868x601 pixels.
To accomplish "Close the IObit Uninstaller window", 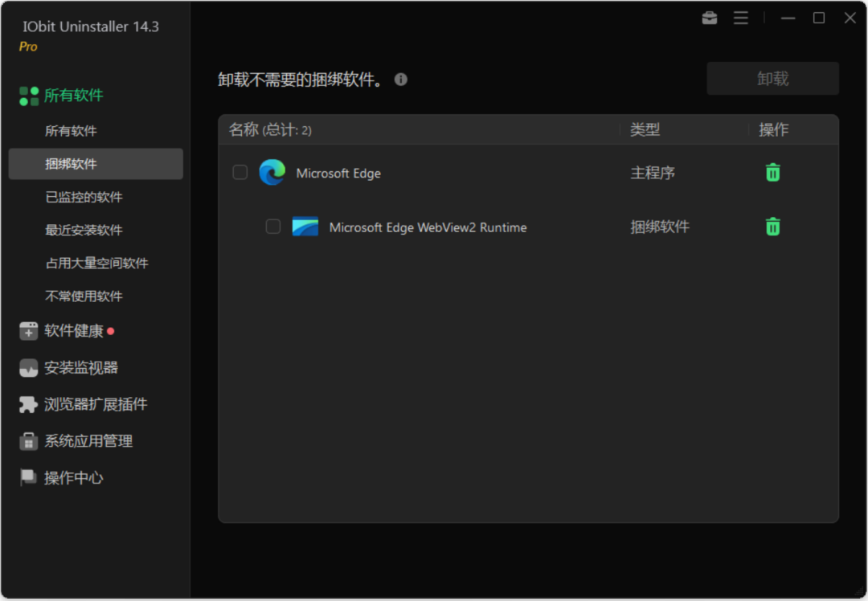I will pos(850,18).
